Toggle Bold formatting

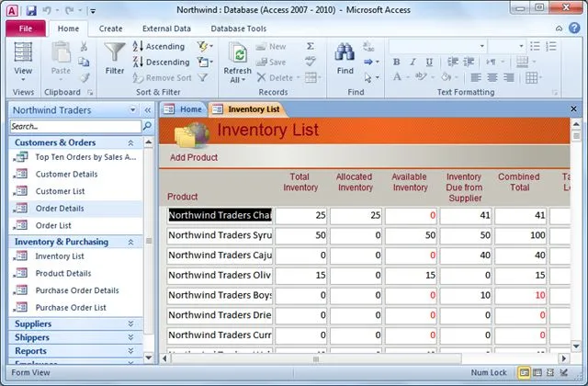pyautogui.click(x=396, y=62)
